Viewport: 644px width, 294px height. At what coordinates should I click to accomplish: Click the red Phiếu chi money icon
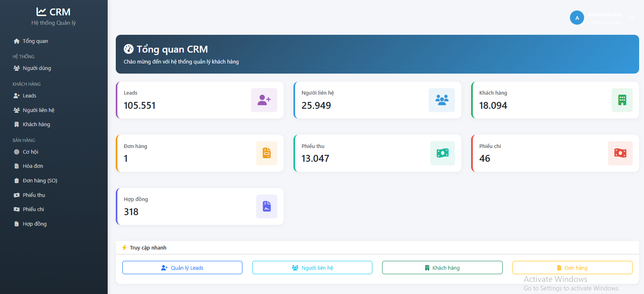point(620,153)
